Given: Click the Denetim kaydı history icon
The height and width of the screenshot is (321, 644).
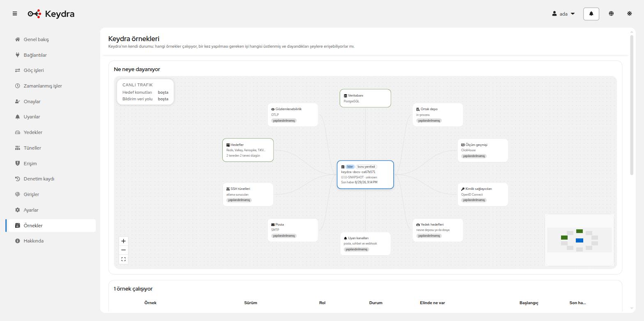Looking at the screenshot, I should click(17, 179).
